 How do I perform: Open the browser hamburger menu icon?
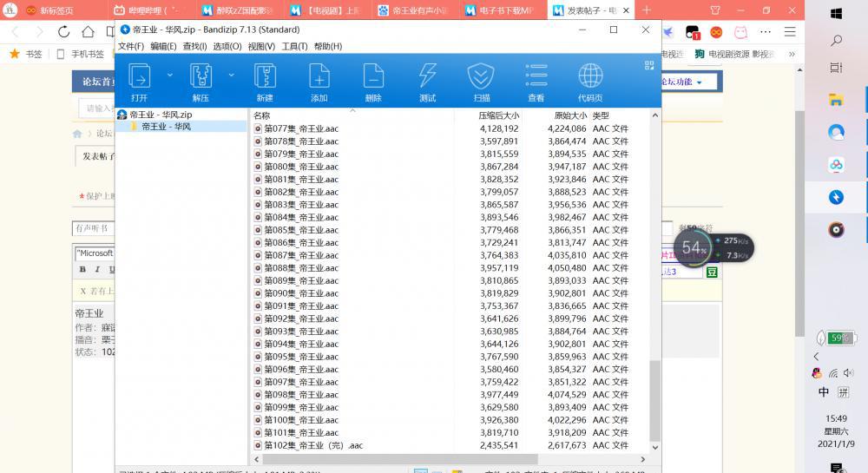click(790, 32)
